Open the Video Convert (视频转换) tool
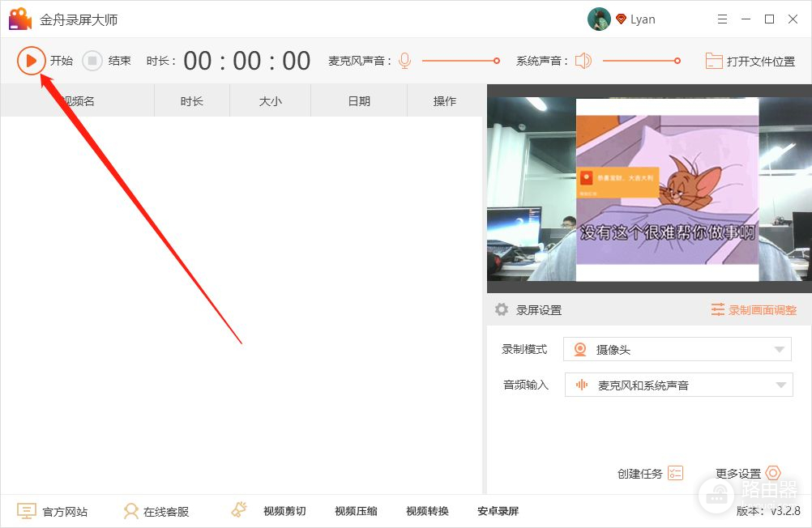 [427, 511]
